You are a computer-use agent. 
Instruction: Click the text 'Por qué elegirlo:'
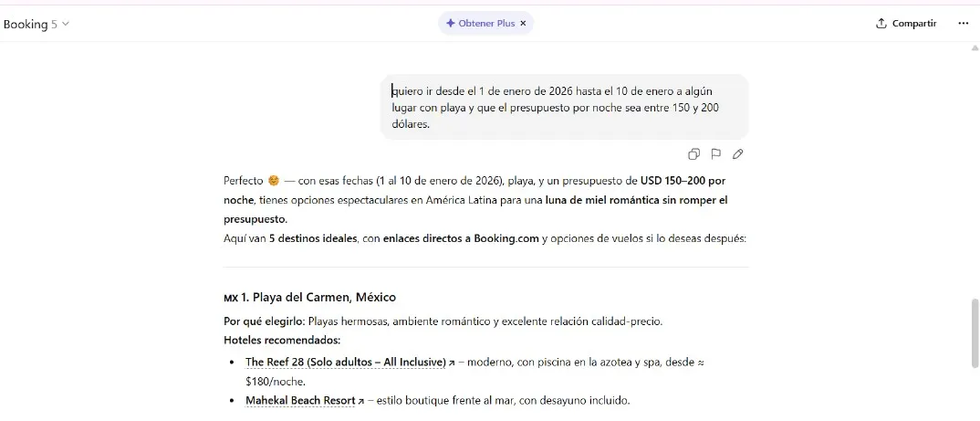pos(264,321)
